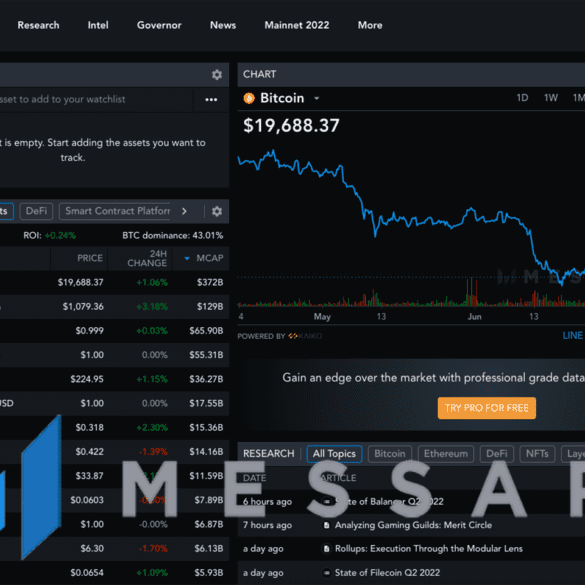Image resolution: width=585 pixels, height=585 pixels.
Task: Click TRY PRO FOR FREE button
Action: point(487,408)
